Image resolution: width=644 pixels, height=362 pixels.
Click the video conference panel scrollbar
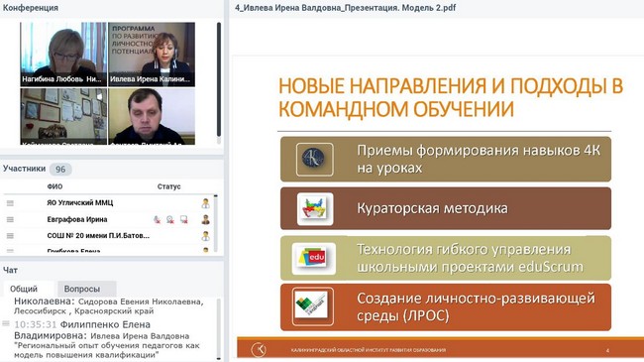click(219, 79)
